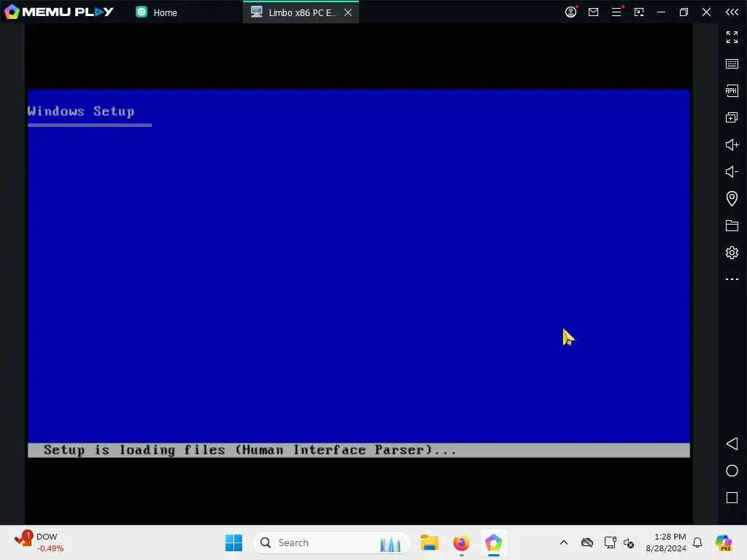
Task: Open the keyboard mapping tool
Action: (732, 64)
